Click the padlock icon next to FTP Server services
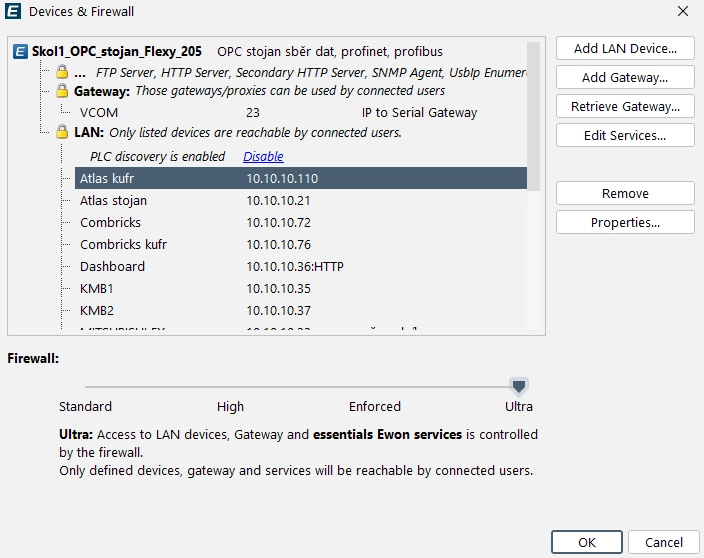The width and height of the screenshot is (704, 558). point(62,73)
